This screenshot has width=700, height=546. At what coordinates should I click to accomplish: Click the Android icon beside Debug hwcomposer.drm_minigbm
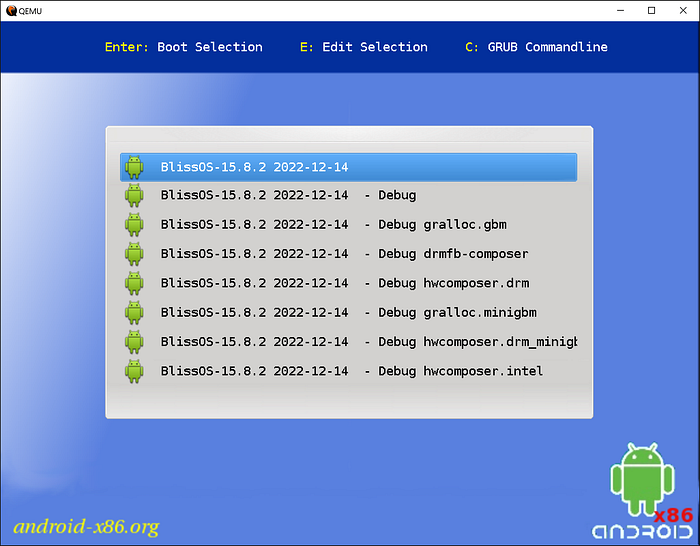[134, 342]
